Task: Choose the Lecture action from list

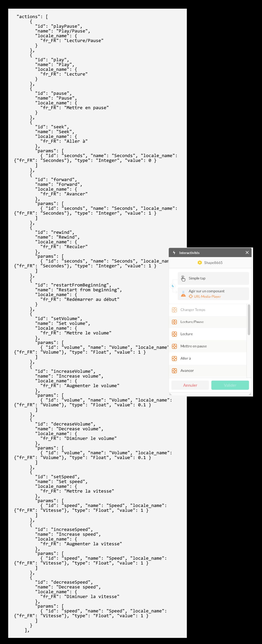Action: 187,334
